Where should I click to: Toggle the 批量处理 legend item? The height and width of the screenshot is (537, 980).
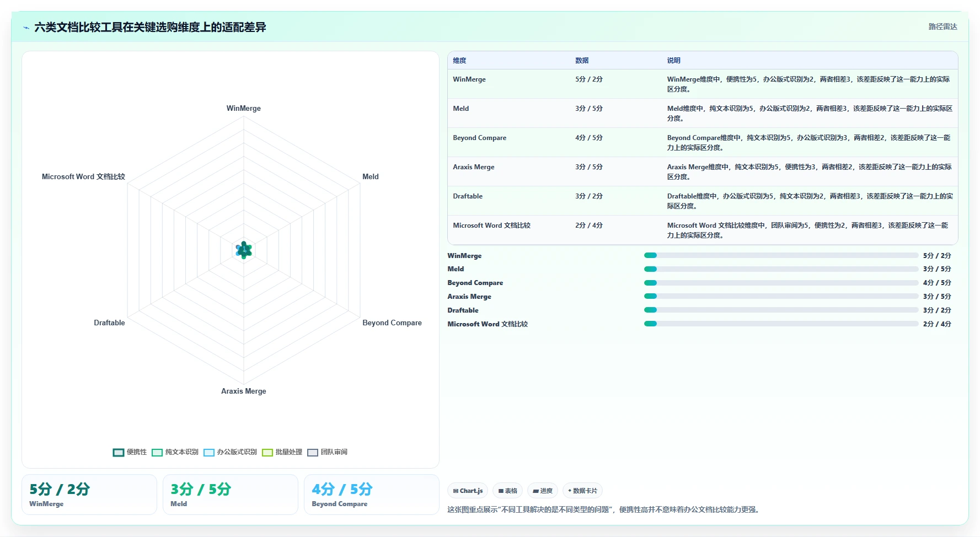[x=282, y=452]
